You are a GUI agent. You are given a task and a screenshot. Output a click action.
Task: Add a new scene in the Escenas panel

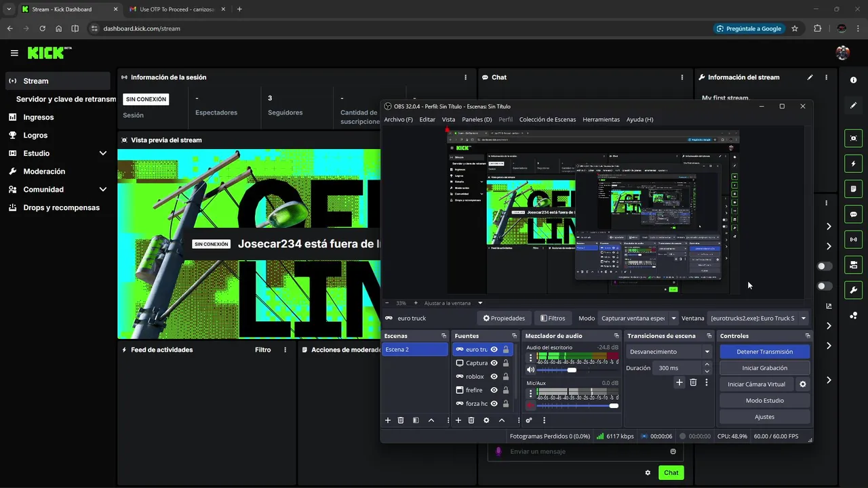tap(388, 420)
